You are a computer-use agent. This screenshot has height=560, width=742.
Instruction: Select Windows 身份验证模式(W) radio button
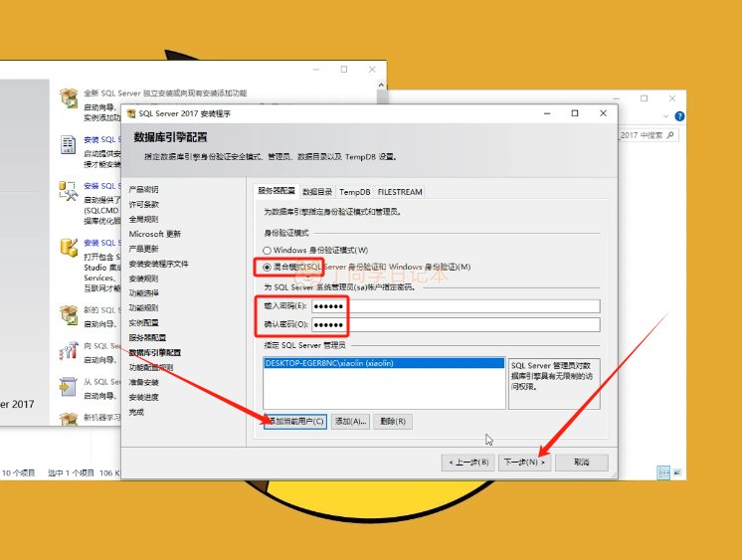(x=267, y=250)
